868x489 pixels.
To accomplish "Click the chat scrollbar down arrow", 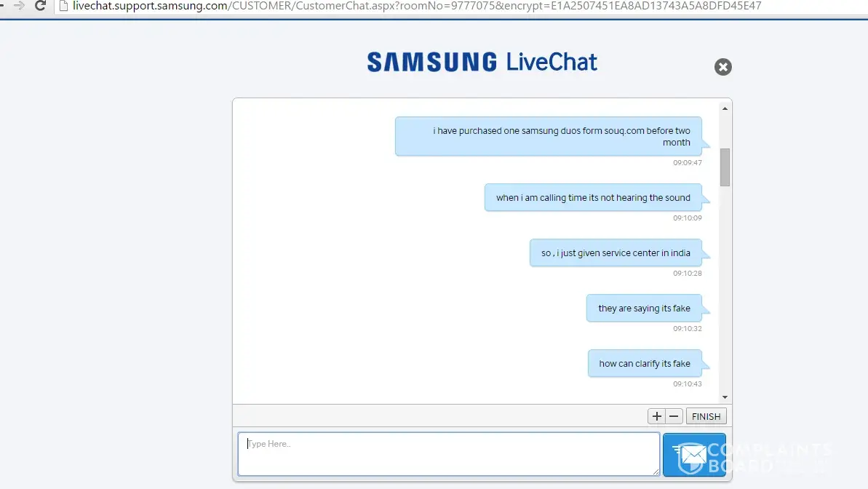I will [725, 397].
